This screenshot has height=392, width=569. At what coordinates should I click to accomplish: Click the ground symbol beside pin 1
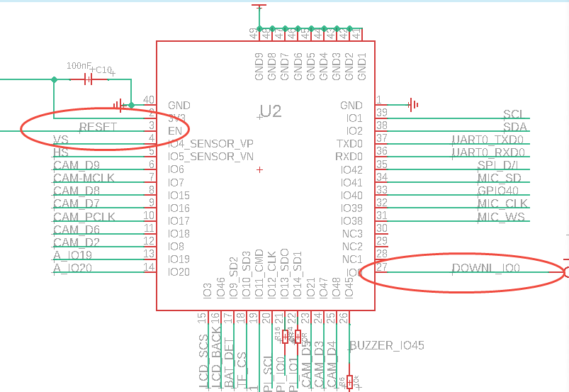click(413, 105)
